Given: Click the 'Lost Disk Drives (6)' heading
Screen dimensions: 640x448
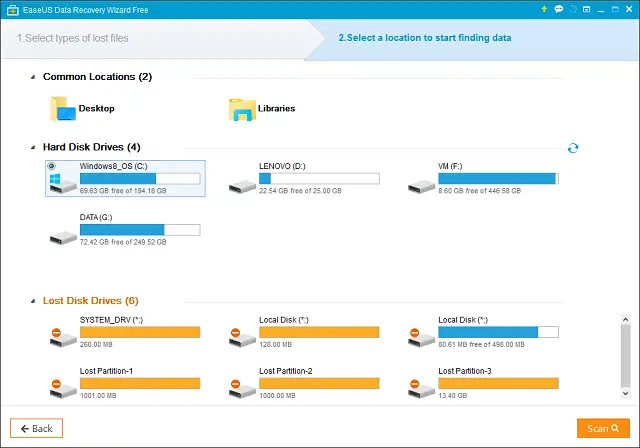Looking at the screenshot, I should 91,301.
